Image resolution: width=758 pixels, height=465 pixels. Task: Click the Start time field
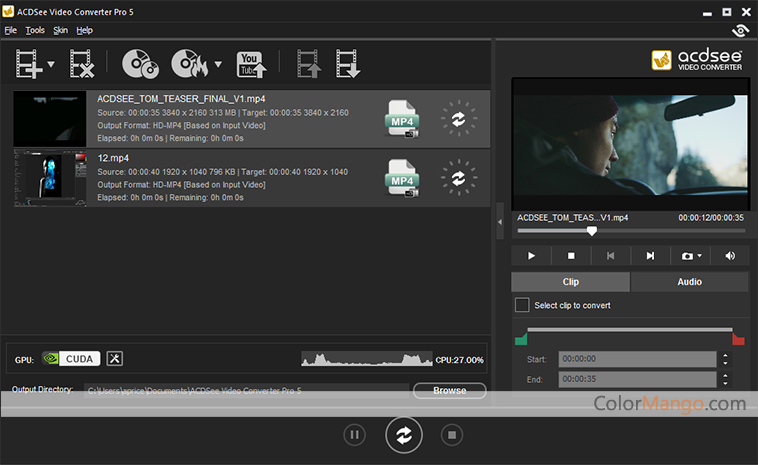click(x=637, y=359)
